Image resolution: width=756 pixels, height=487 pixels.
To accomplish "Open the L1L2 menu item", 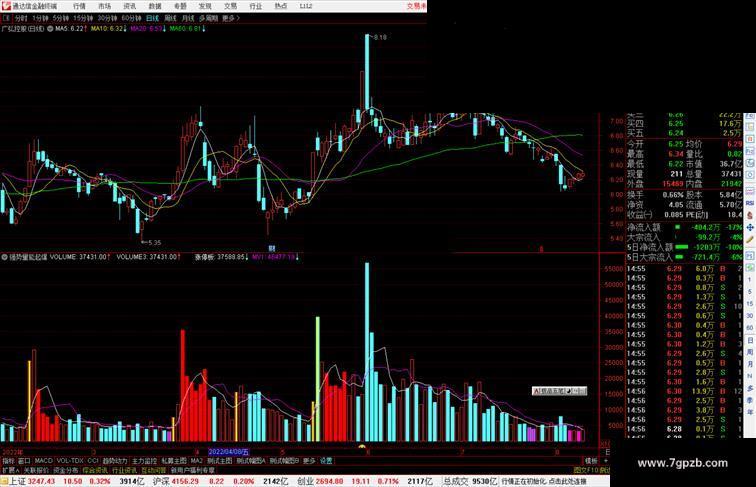I will pos(306,6).
